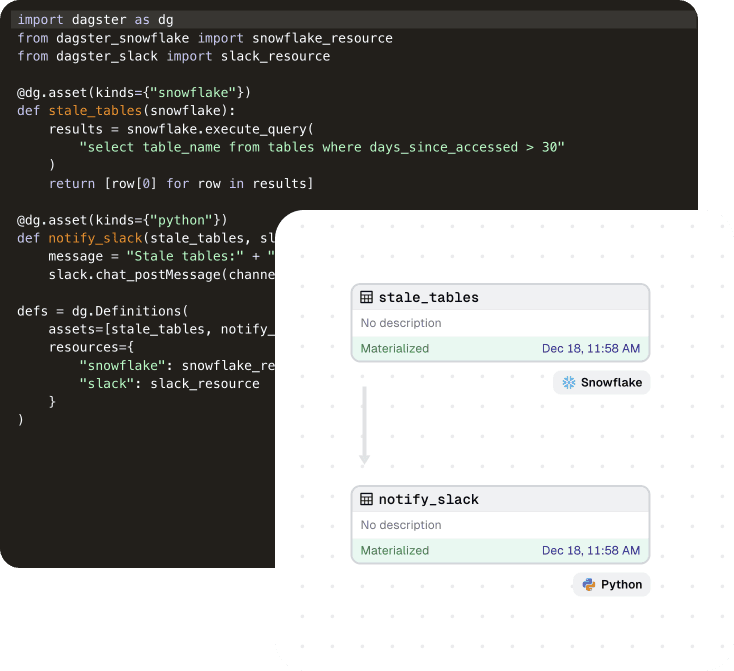The height and width of the screenshot is (671, 734).
Task: Click the SQL select query string
Action: point(322,147)
